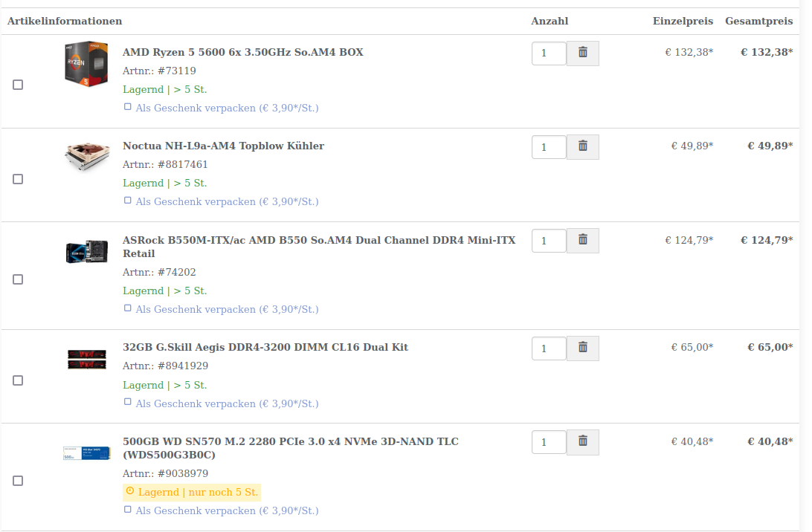The image size is (812, 532).
Task: Tick the Noctua NH-L9a-AM4 row checkbox
Action: (x=18, y=179)
